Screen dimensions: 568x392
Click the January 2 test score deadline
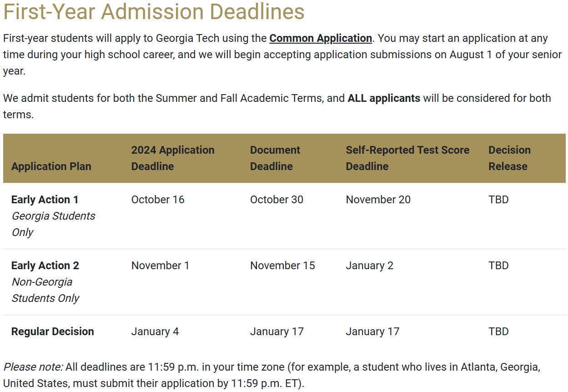pos(370,266)
